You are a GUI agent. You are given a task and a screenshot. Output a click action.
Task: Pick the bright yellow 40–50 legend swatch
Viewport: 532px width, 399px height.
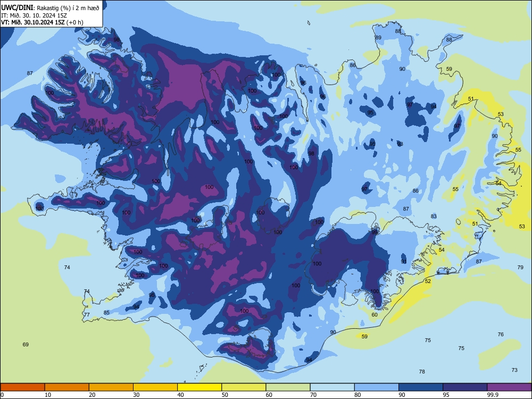[x=199, y=387]
